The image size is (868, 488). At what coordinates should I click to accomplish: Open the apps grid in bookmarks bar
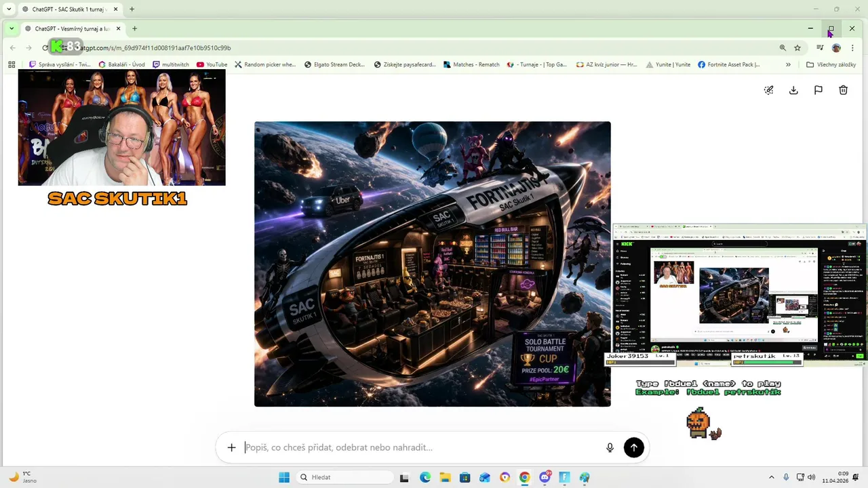coord(12,64)
